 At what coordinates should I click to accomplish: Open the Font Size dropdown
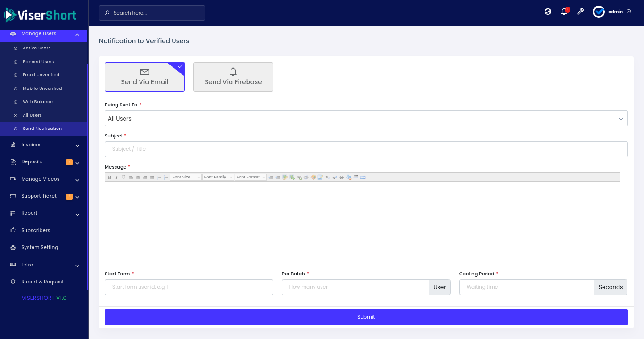click(186, 178)
